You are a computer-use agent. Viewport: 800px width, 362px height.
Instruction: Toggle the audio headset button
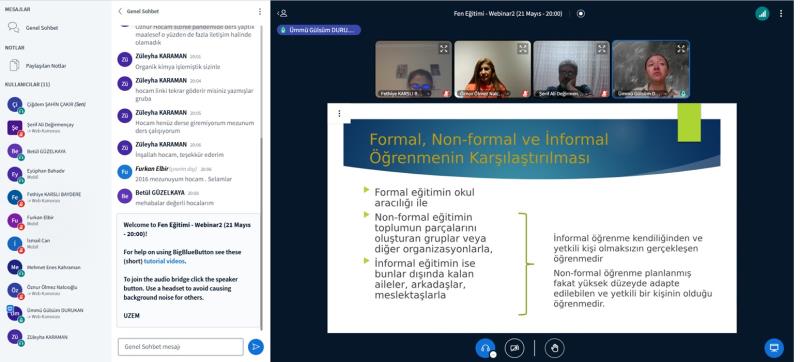[x=485, y=348]
